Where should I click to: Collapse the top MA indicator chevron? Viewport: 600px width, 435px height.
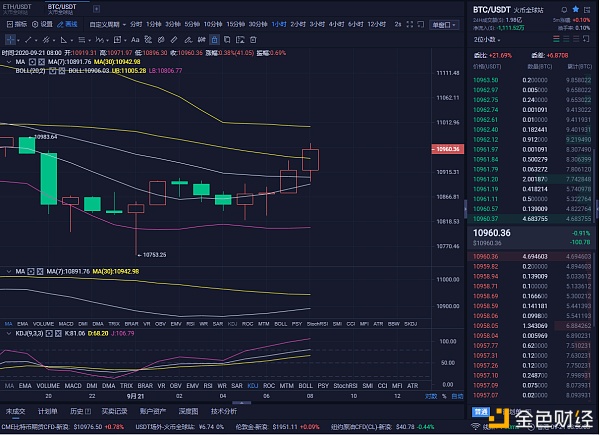(x=8, y=62)
